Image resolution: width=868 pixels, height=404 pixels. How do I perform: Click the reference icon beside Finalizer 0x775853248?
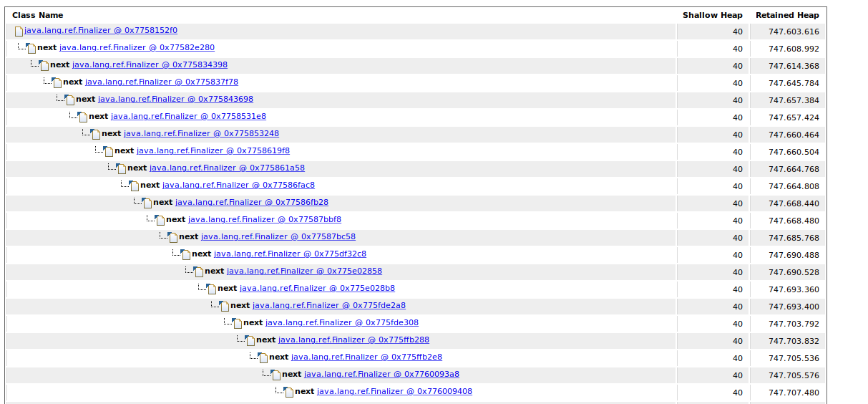(95, 134)
